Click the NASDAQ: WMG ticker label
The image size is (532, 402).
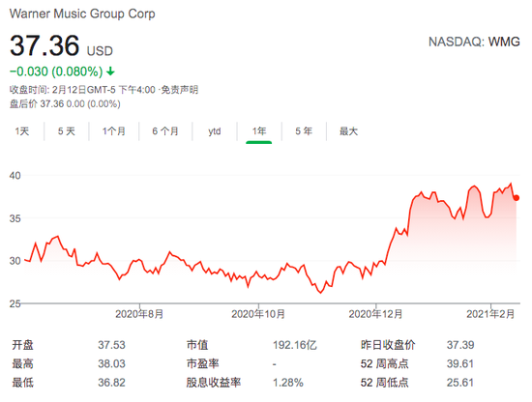474,42
